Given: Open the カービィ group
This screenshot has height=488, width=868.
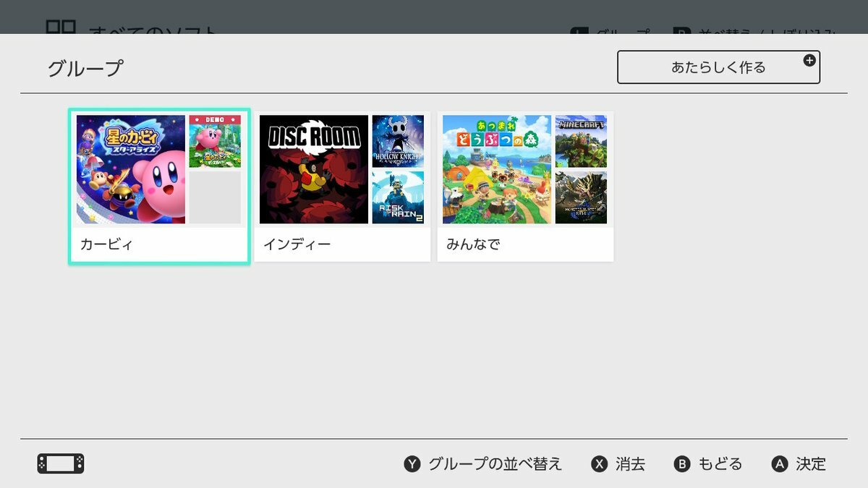Looking at the screenshot, I should click(x=160, y=187).
